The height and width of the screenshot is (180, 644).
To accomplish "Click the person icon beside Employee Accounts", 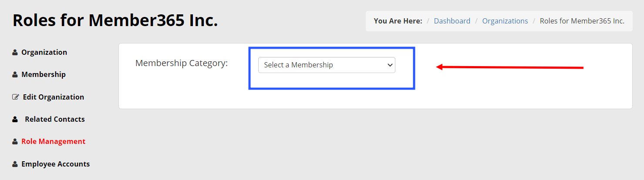I will 15,164.
